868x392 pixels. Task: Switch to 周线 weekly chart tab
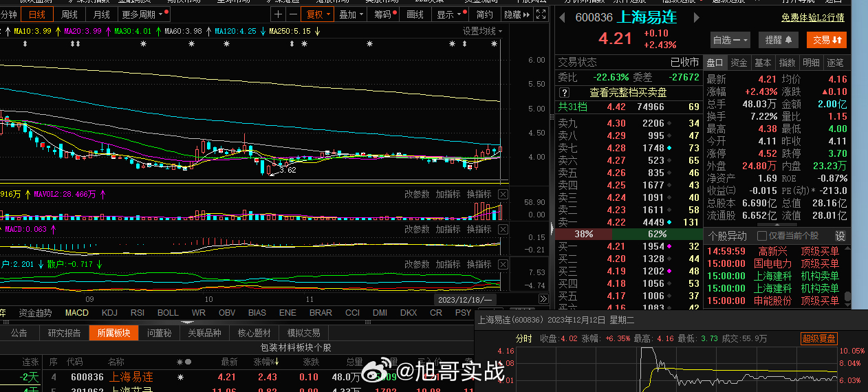(x=69, y=14)
